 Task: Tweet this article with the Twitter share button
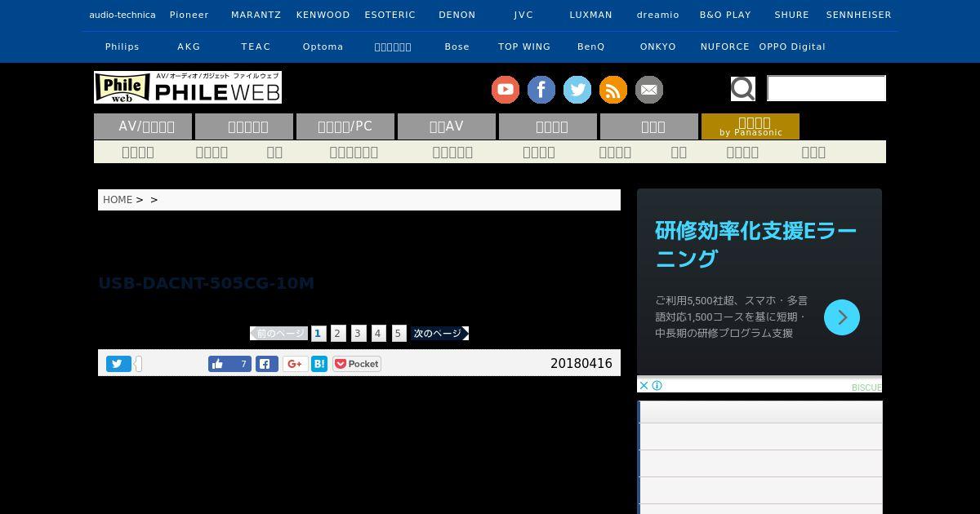pos(118,364)
